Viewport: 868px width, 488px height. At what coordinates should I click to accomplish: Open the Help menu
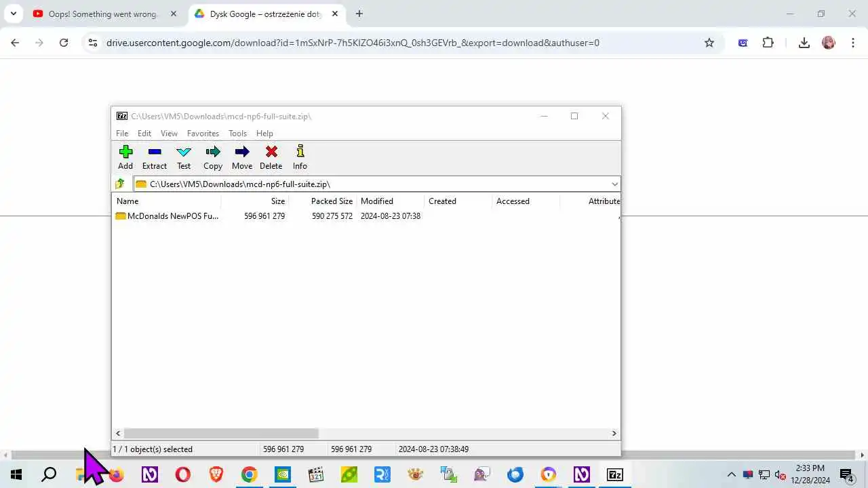tap(264, 134)
